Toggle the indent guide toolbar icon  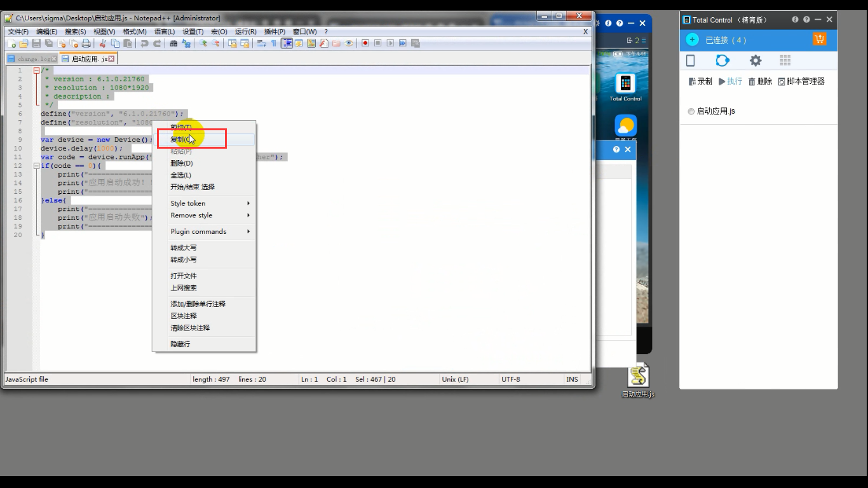point(287,43)
